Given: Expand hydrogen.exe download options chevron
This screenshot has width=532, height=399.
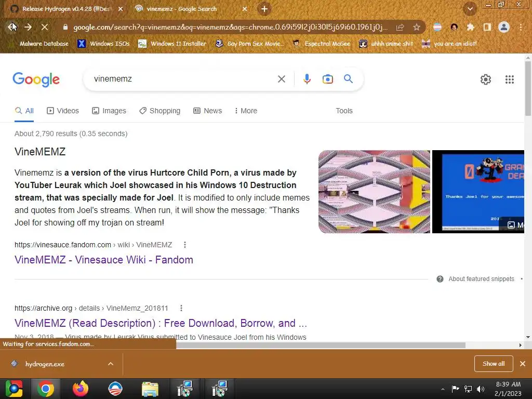Looking at the screenshot, I should click(x=111, y=364).
